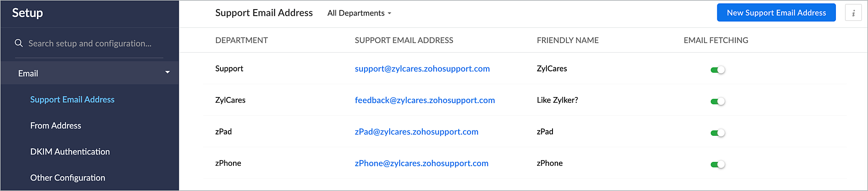Collapse the Email section arrow
868x191 pixels.
click(x=168, y=72)
